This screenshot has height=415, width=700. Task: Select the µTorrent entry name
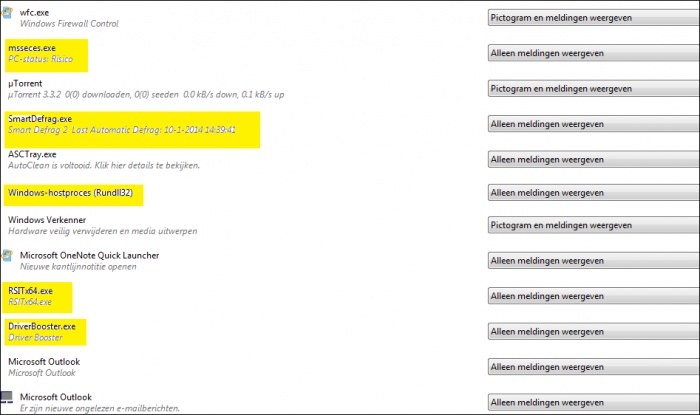tap(25, 83)
